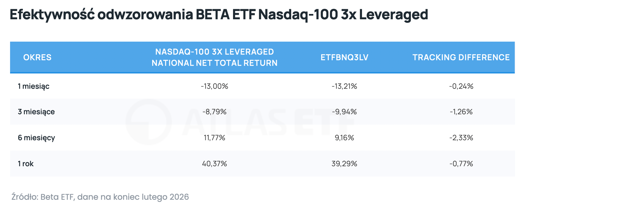
Task: Select the -8,79% index return cell
Action: tap(215, 112)
